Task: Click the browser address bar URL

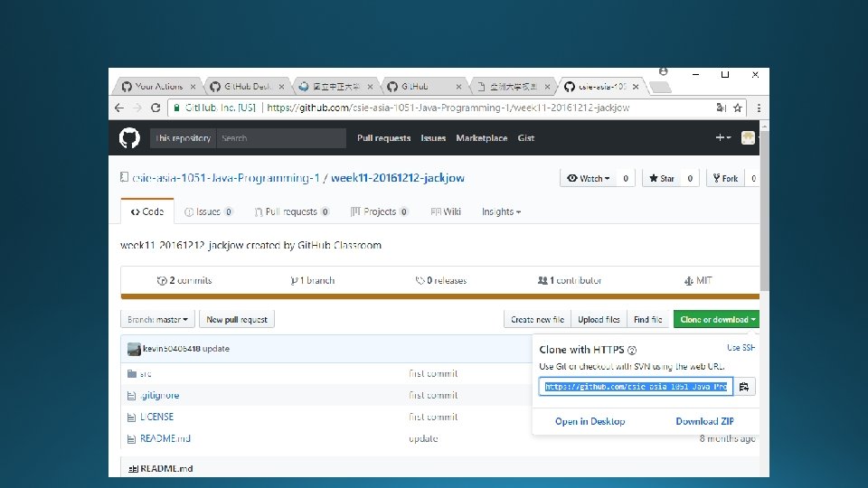Action: coord(448,108)
